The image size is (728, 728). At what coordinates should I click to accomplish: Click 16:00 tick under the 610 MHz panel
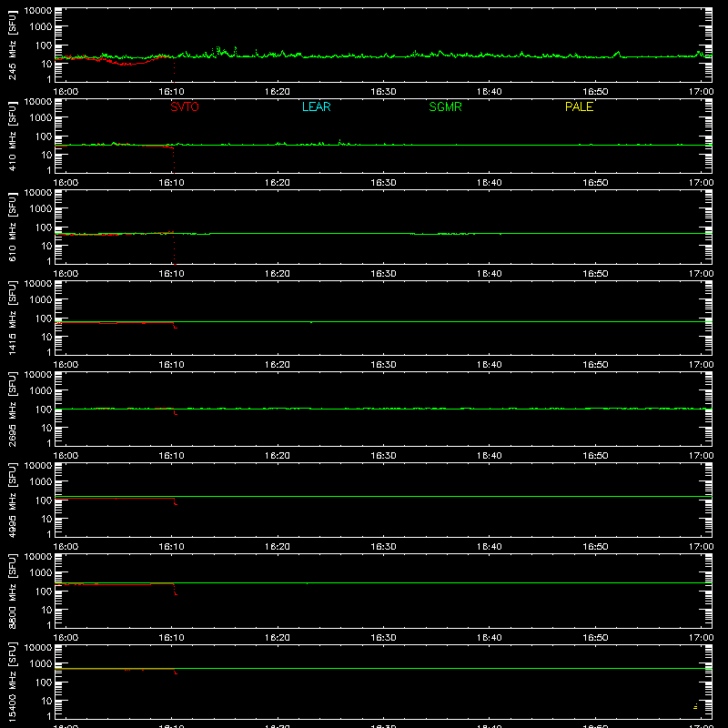pos(66,274)
